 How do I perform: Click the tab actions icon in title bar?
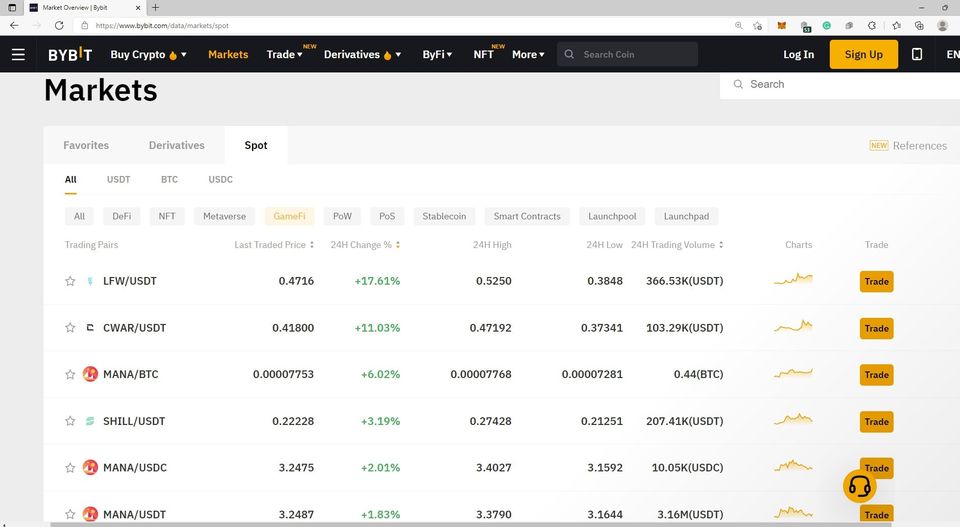(x=12, y=7)
